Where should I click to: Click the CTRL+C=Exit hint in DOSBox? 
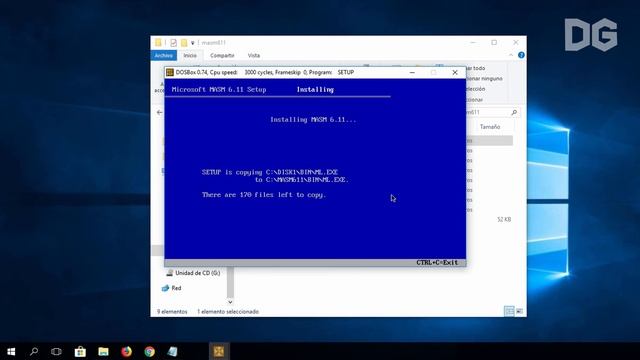coord(437,262)
